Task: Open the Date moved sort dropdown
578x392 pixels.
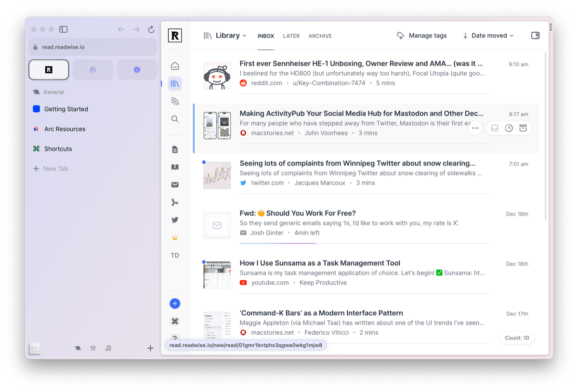Action: (x=488, y=36)
